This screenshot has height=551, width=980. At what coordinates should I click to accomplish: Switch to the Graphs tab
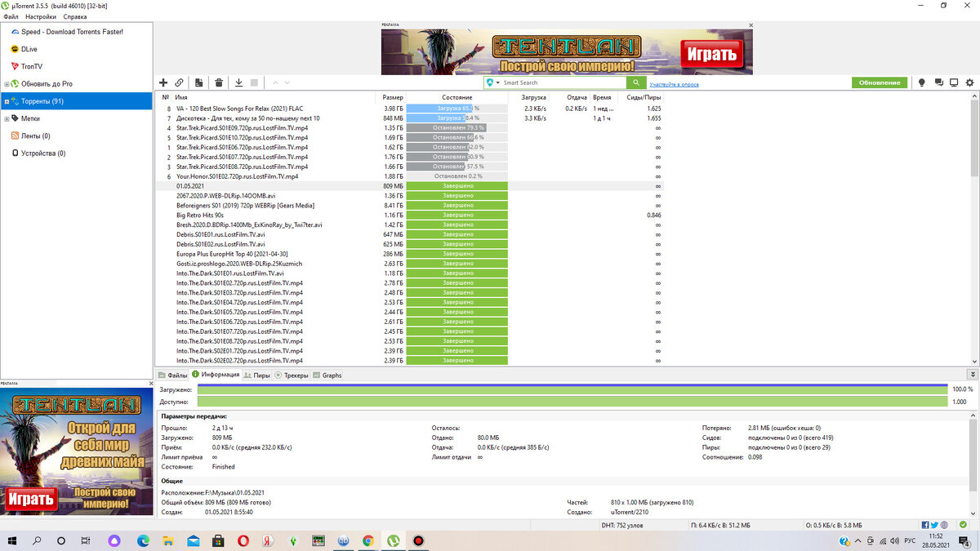pos(327,375)
